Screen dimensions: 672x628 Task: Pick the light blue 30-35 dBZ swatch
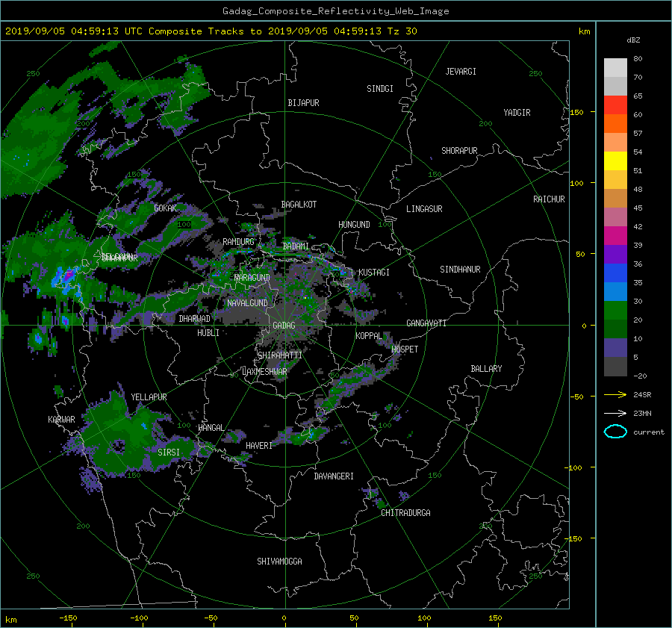pyautogui.click(x=615, y=292)
